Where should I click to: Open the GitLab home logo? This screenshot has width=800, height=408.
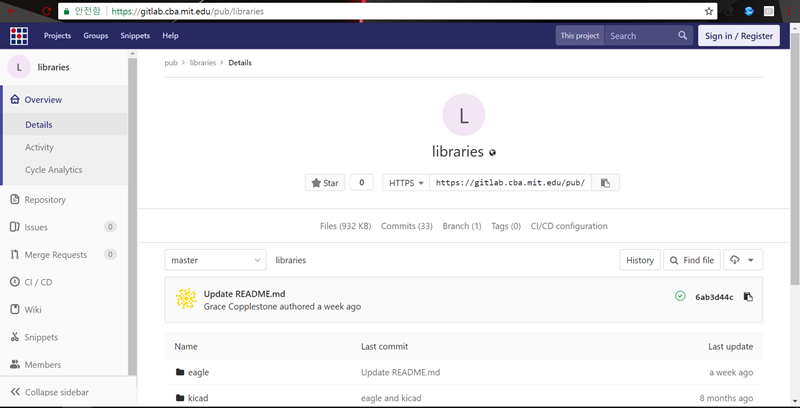pyautogui.click(x=19, y=36)
